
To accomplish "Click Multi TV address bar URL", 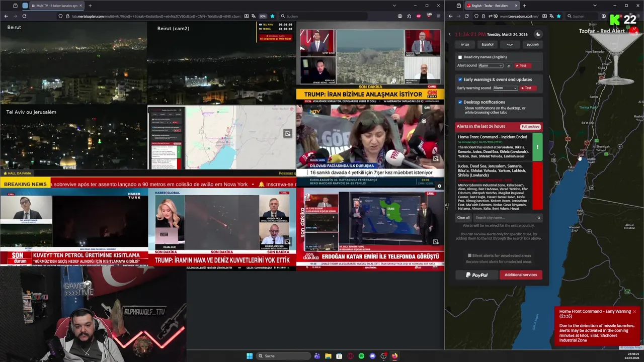I will coord(156,16).
